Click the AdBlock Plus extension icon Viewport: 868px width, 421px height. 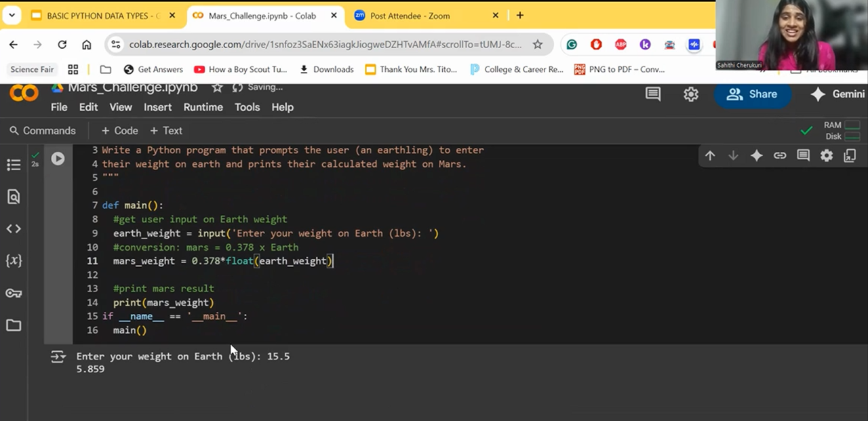coord(620,45)
